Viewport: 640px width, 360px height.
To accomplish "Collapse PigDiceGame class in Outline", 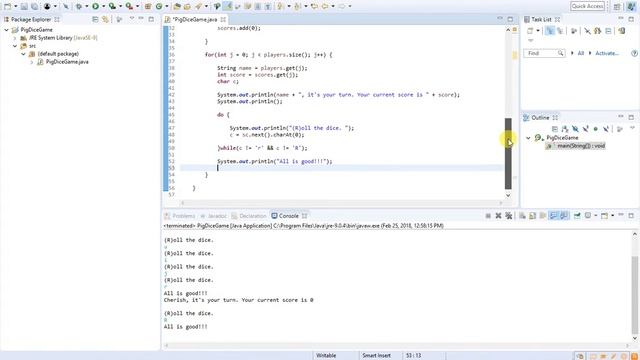I will coord(528,138).
